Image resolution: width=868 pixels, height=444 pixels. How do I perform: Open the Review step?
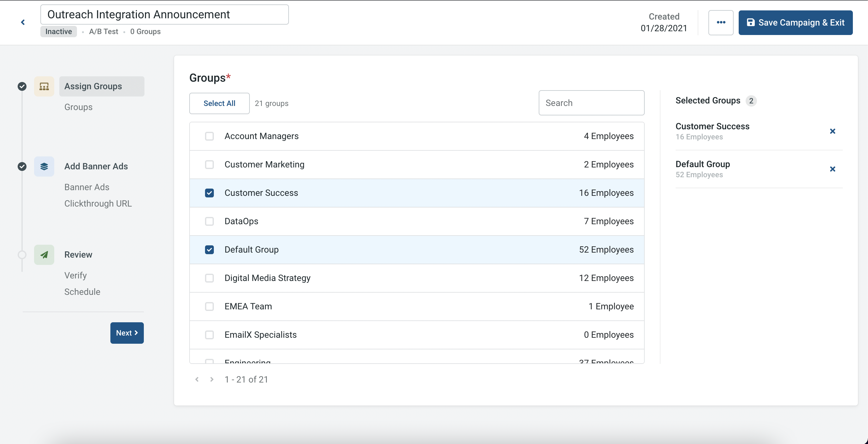(78, 255)
